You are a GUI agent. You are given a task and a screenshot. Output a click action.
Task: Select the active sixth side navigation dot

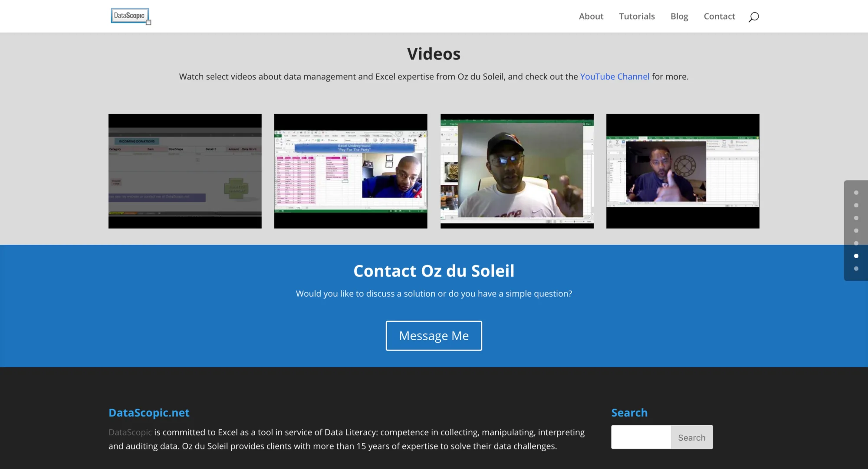tap(856, 256)
